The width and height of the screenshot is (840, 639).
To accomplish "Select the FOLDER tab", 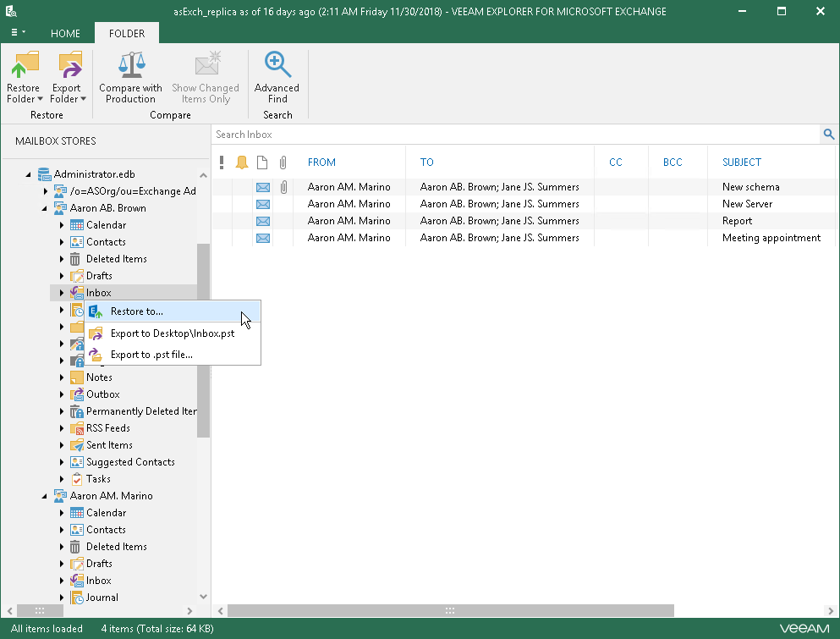I will pos(127,33).
